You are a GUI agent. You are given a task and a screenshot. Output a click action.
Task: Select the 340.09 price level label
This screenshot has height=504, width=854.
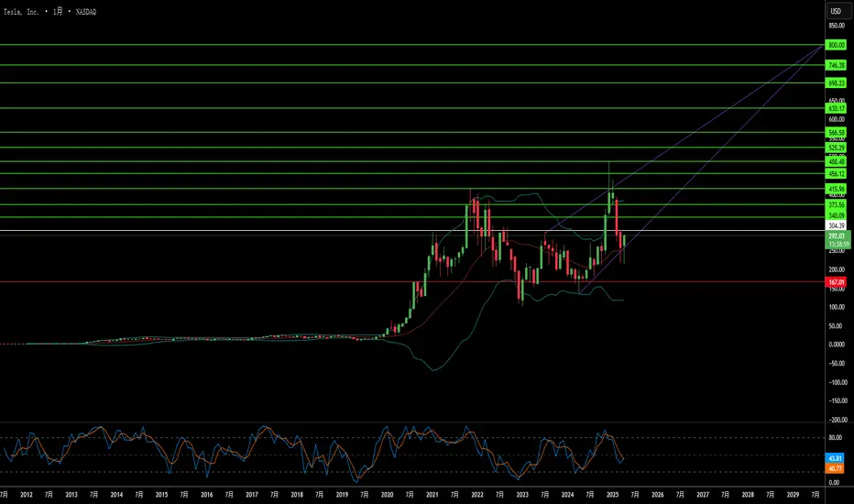click(836, 215)
